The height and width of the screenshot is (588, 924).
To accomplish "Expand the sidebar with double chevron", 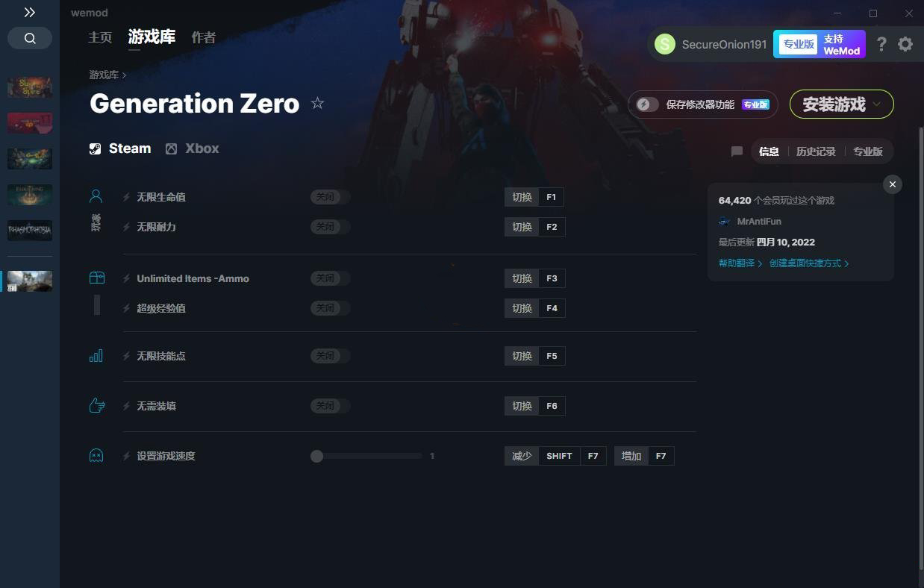I will [x=29, y=13].
